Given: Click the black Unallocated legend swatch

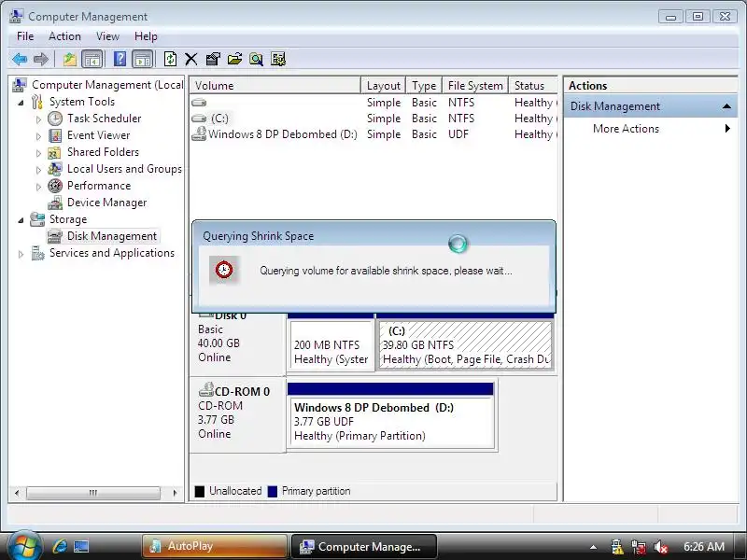Looking at the screenshot, I should pyautogui.click(x=200, y=492).
